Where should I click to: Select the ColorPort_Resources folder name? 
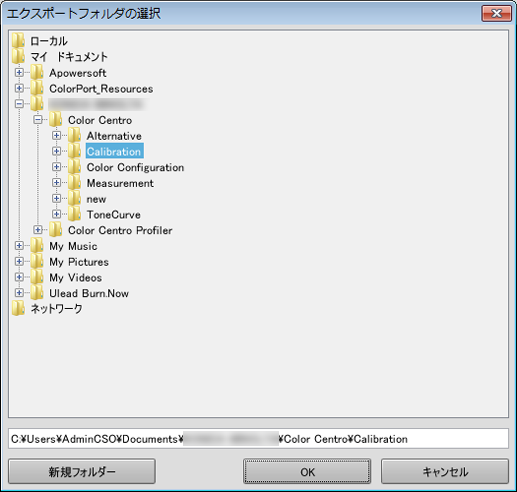coord(101,88)
